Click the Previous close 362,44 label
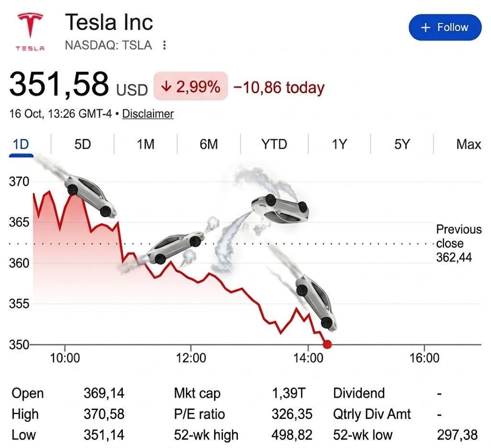The image size is (491, 448). click(x=459, y=243)
